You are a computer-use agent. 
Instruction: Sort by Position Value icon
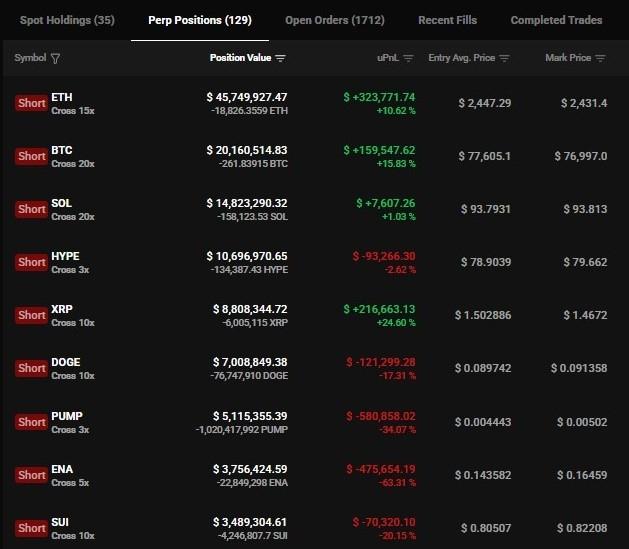click(280, 59)
